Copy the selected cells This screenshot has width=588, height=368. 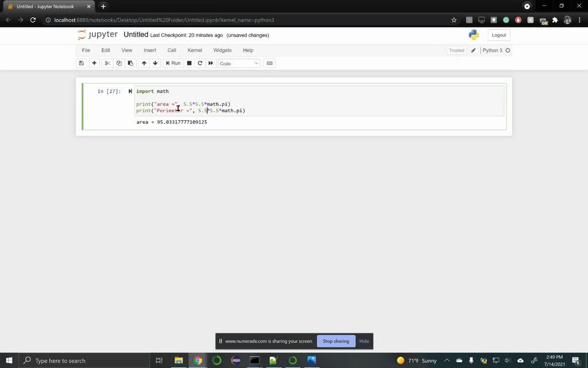pos(119,63)
